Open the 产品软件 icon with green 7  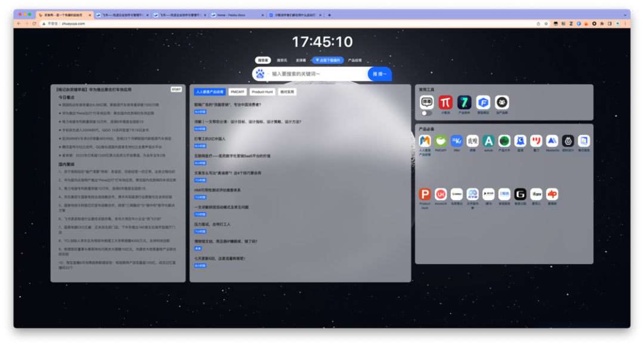464,102
